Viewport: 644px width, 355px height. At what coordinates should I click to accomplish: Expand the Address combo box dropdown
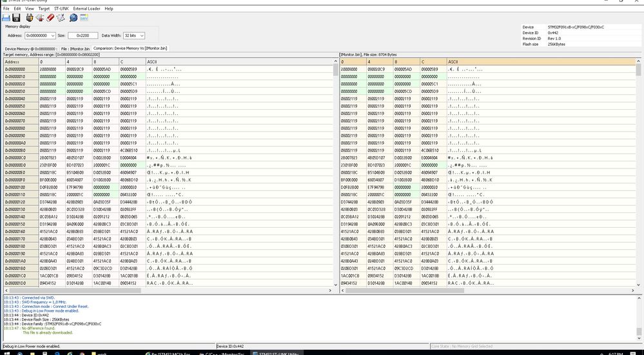(x=52, y=35)
